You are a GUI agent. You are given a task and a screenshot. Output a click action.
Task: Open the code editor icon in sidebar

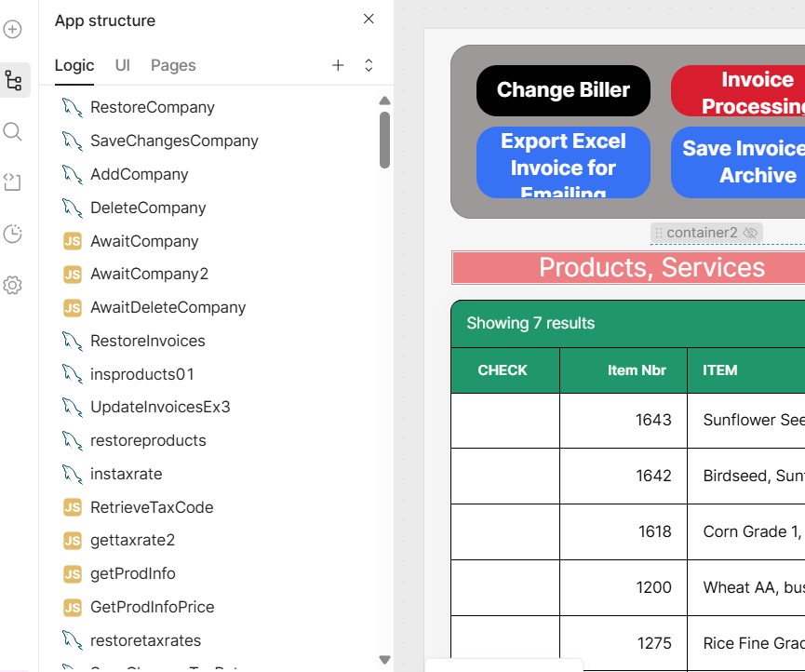[x=13, y=182]
